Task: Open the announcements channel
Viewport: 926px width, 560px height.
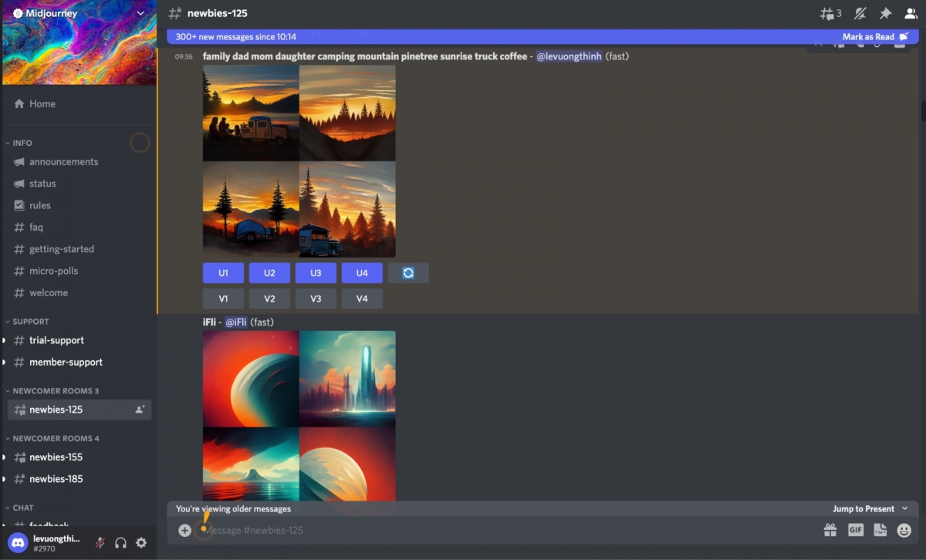Action: pyautogui.click(x=79, y=162)
